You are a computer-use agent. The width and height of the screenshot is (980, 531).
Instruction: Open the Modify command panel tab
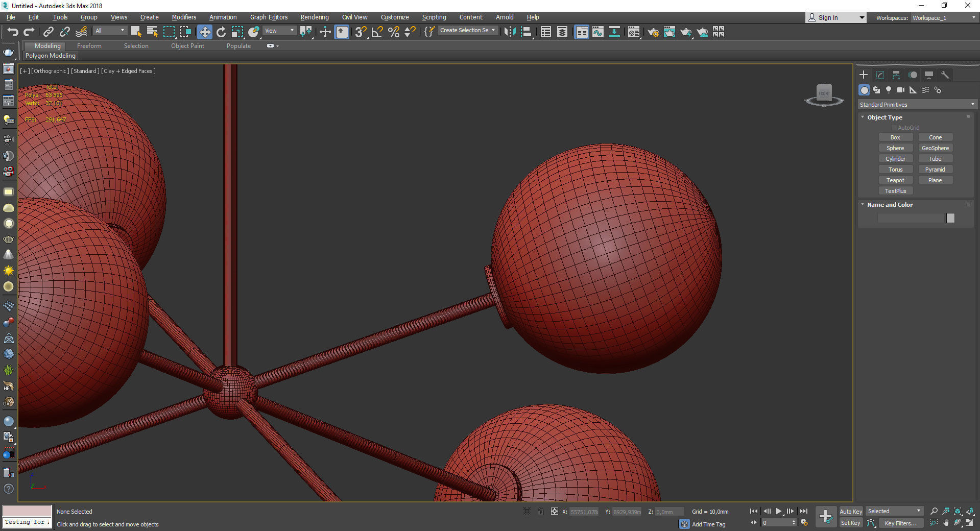[880, 75]
